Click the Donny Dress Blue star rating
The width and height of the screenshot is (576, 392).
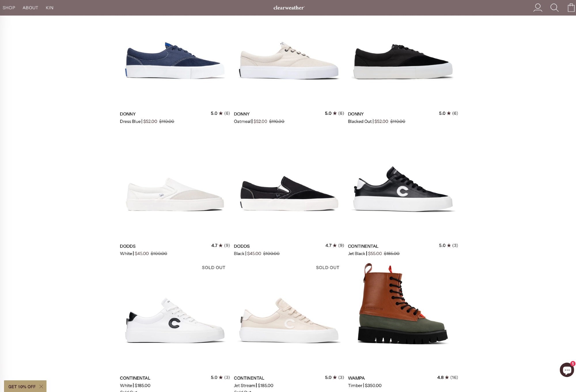tap(220, 113)
